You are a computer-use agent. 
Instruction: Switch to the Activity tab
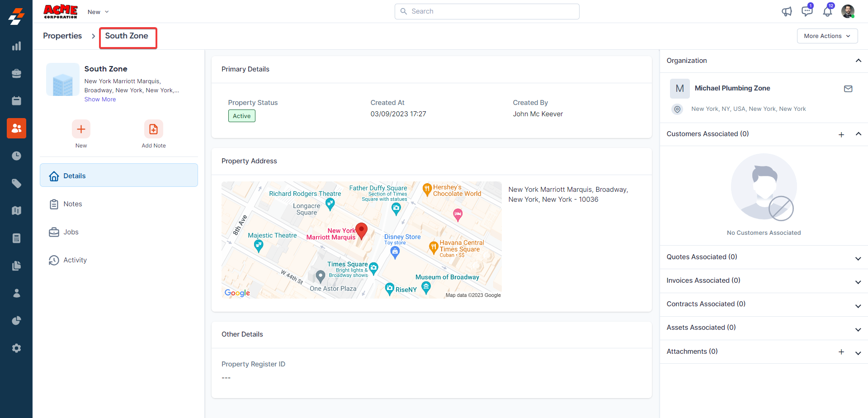(x=119, y=260)
